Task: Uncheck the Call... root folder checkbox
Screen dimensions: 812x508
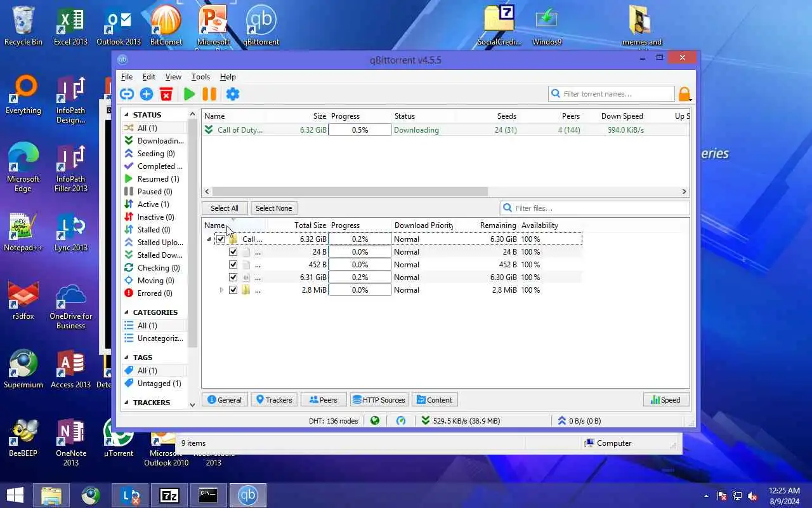Action: tap(220, 239)
